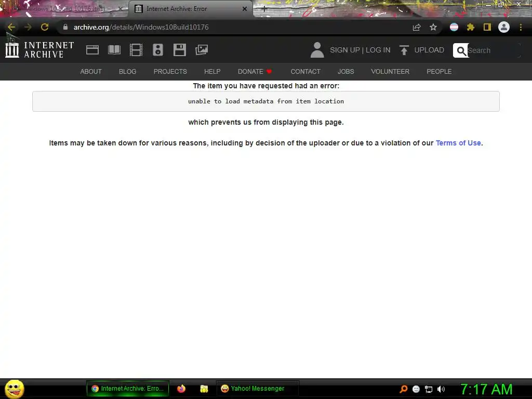
Task: Click the browser forward arrow
Action: tap(28, 27)
